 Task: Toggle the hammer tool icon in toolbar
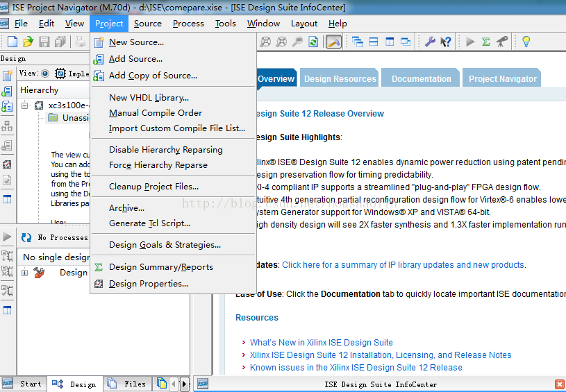pyautogui.click(x=333, y=42)
